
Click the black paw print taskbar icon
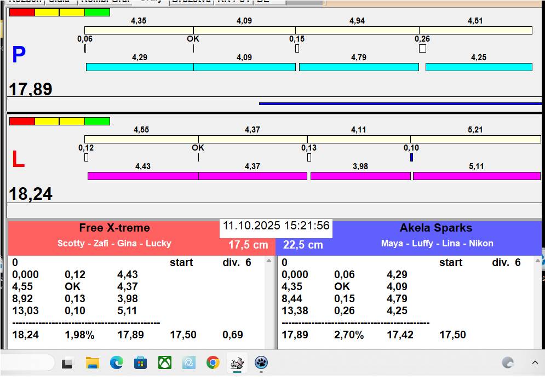coord(261,362)
